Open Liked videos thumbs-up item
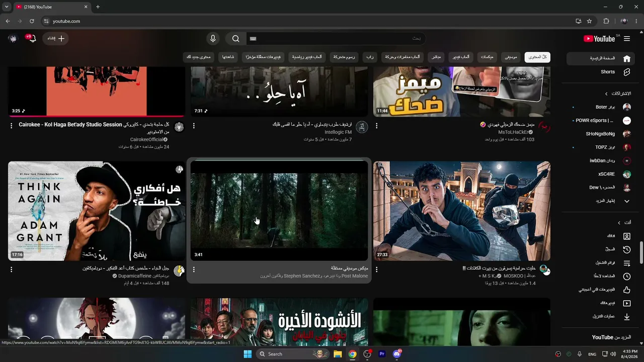Image resolution: width=644 pixels, height=362 pixels. [602, 290]
